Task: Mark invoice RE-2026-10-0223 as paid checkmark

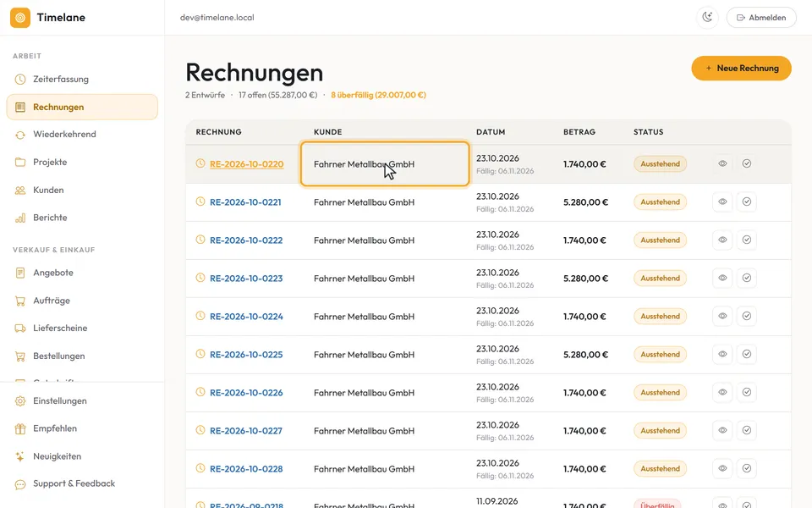Action: (x=747, y=278)
